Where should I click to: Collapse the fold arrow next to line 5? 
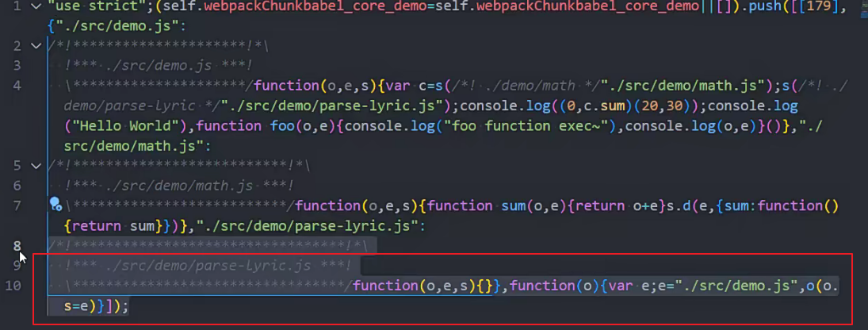pos(34,166)
